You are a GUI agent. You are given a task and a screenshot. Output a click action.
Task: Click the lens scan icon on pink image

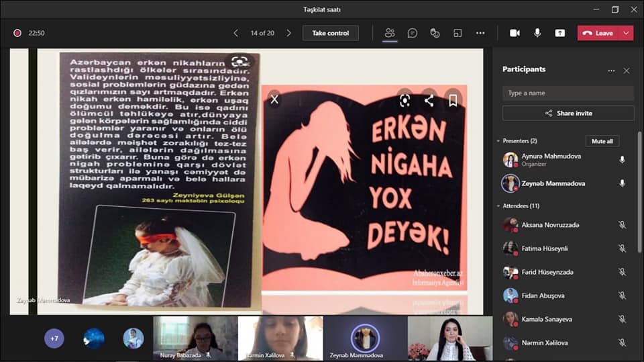405,100
